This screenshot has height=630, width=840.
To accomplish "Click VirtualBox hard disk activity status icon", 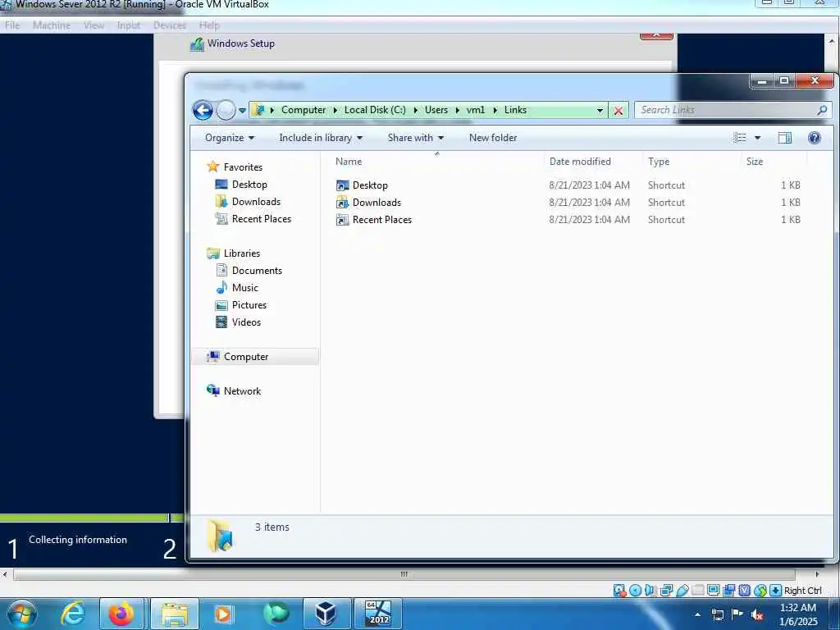I will (x=620, y=591).
